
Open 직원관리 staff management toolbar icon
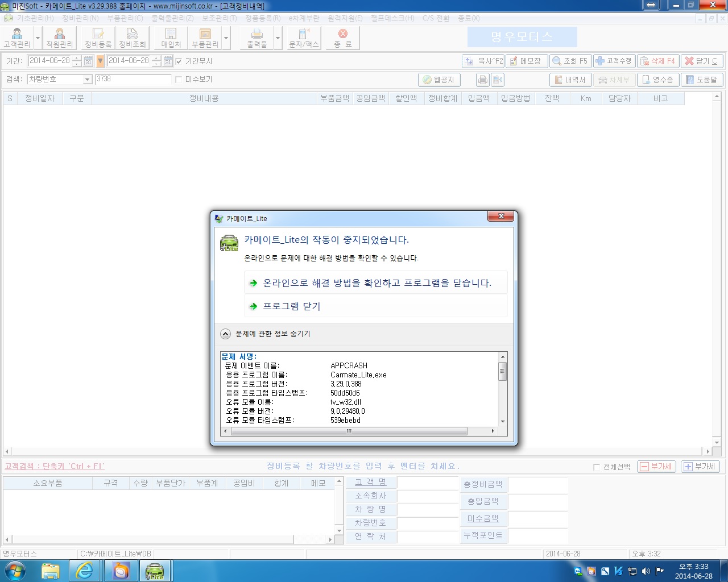tap(60, 38)
